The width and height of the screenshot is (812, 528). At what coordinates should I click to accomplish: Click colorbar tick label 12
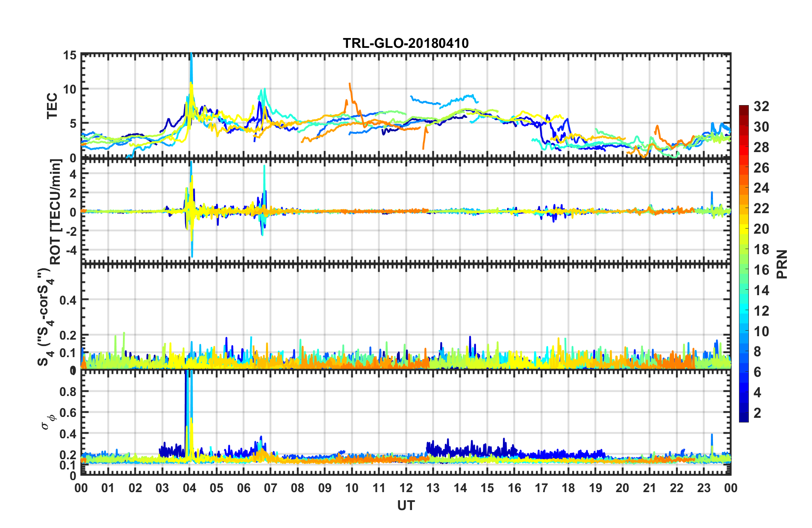[x=761, y=311]
